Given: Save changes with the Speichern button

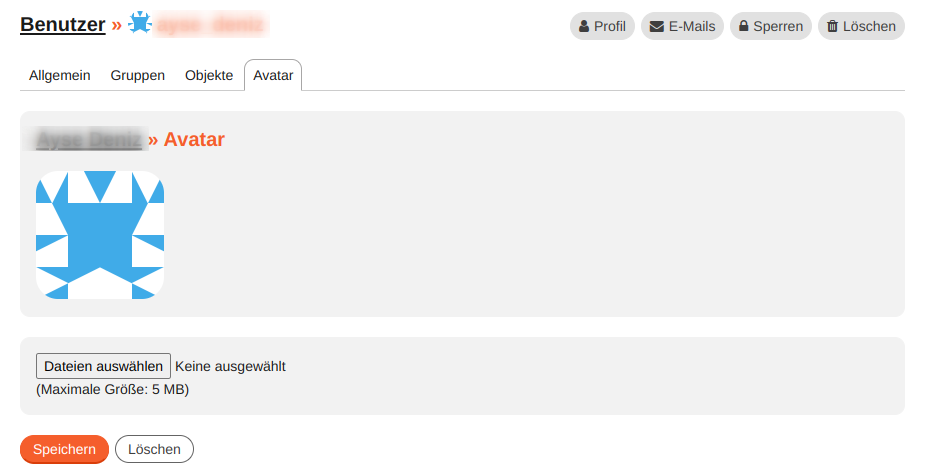Looking at the screenshot, I should [x=64, y=449].
